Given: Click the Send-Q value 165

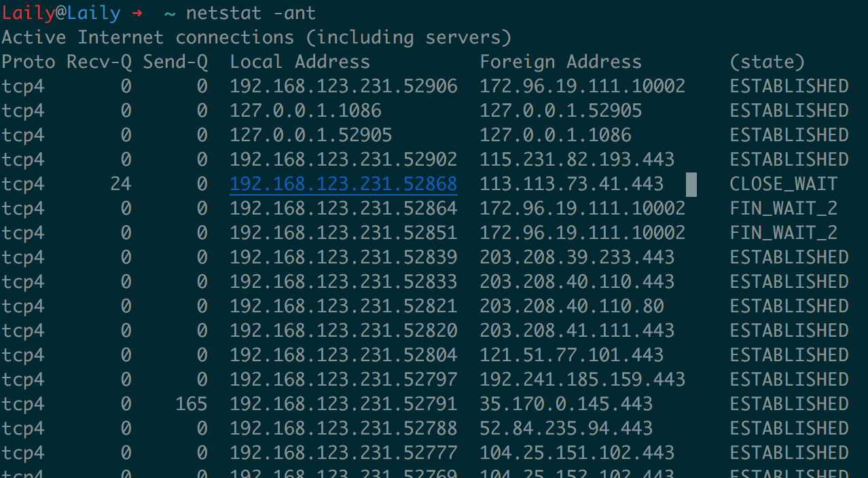Looking at the screenshot, I should (191, 404).
